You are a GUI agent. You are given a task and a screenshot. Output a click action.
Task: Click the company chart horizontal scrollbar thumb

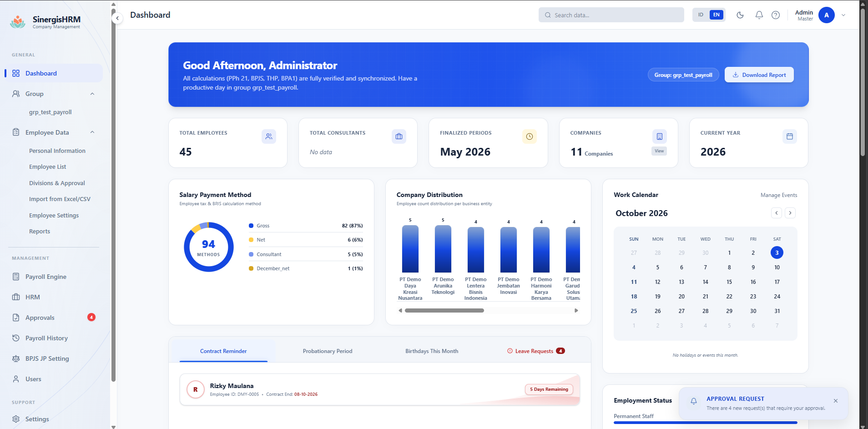444,311
